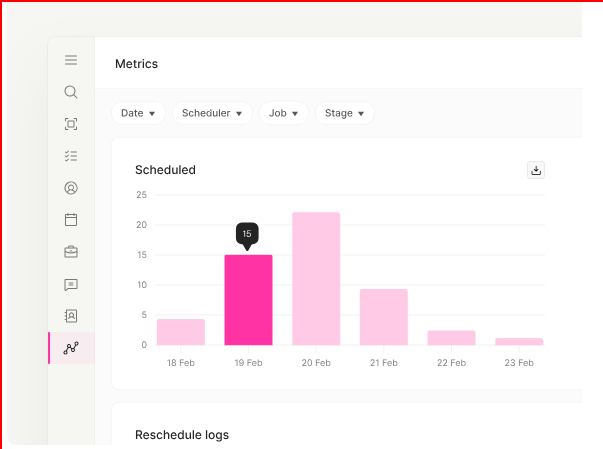Open the checklist tasks icon in sidebar

pos(71,156)
